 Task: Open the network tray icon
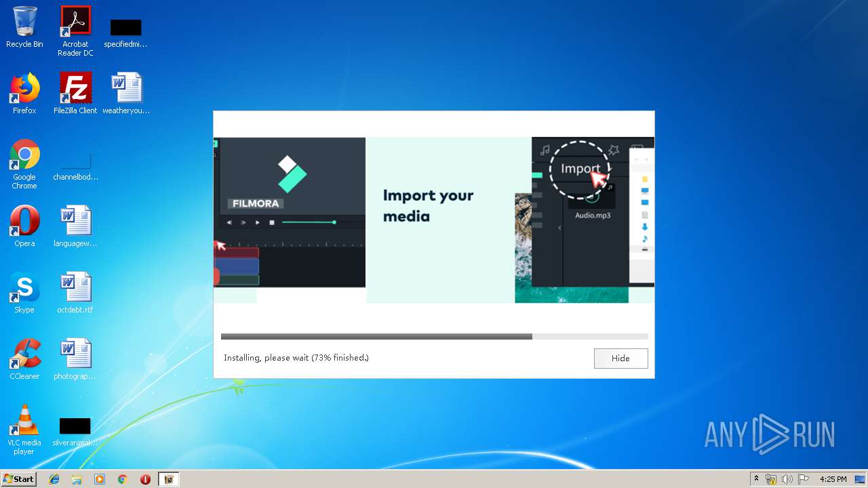click(771, 479)
